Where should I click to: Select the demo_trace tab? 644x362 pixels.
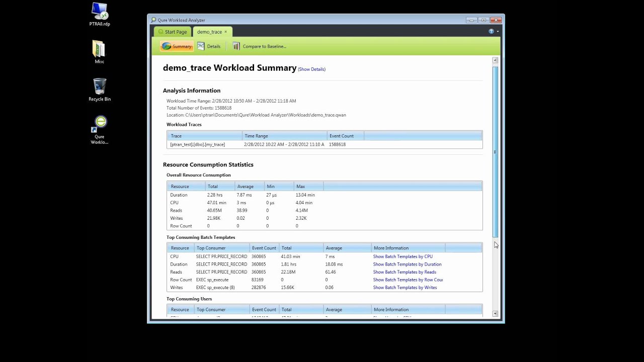click(209, 32)
